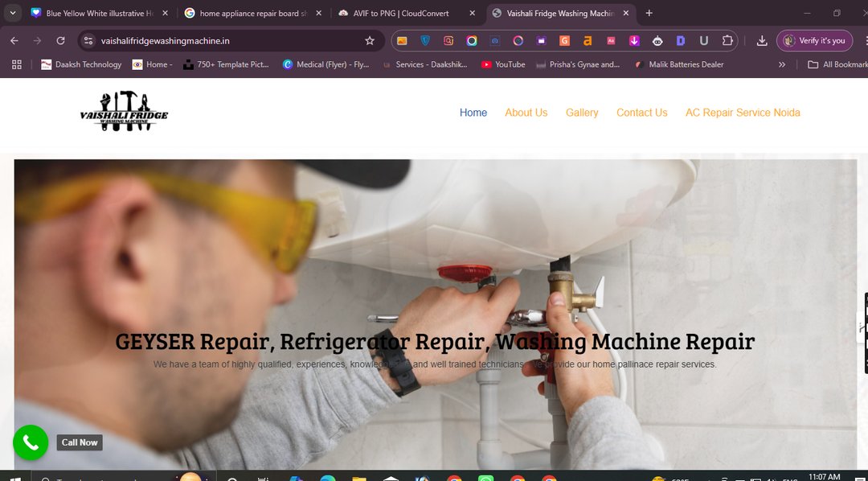Open the rainbow ring extension
This screenshot has height=481, width=868.
[x=472, y=40]
